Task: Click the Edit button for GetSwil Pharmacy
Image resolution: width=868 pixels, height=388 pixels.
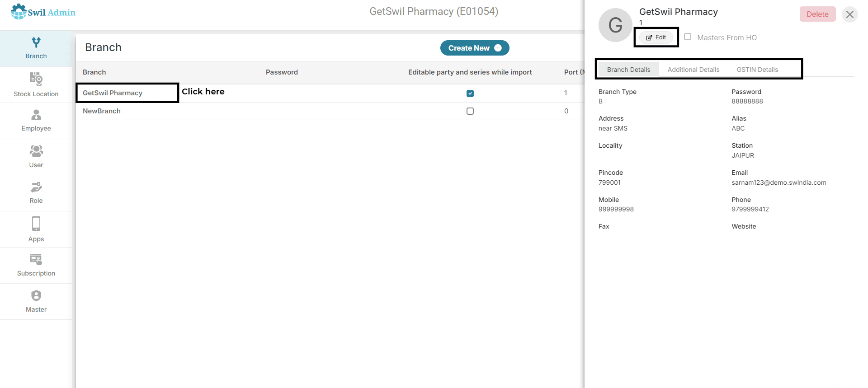Action: click(656, 37)
